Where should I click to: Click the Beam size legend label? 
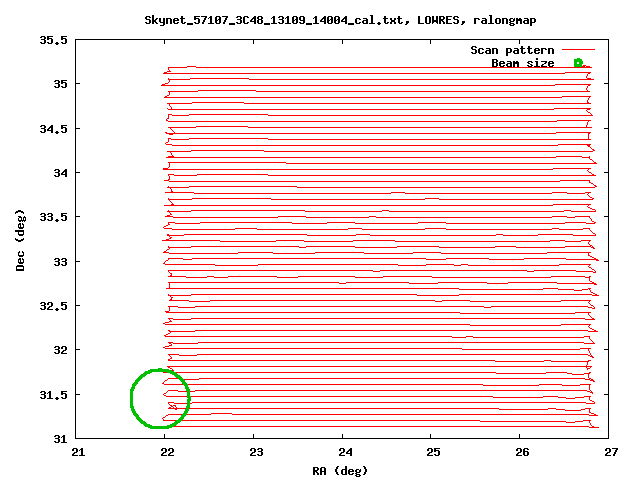(x=522, y=63)
